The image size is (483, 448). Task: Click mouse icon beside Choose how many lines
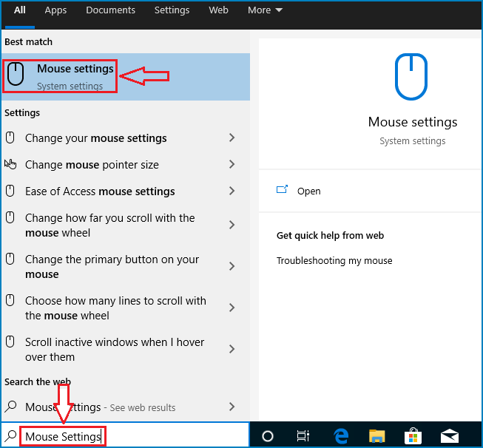pyautogui.click(x=10, y=300)
